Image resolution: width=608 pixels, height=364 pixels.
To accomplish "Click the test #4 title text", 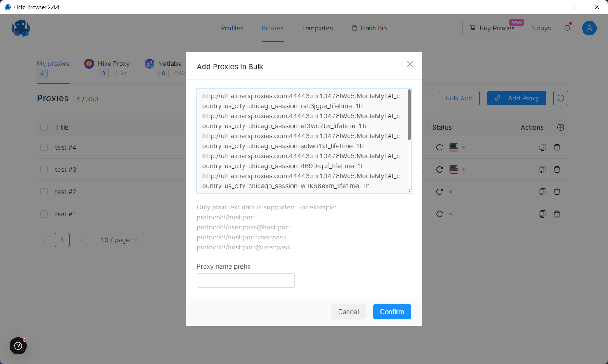I will click(x=66, y=147).
